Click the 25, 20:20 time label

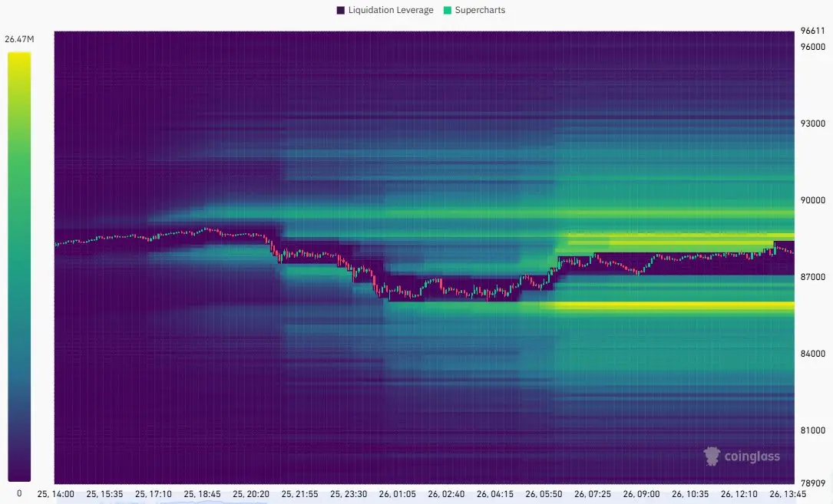point(251,494)
